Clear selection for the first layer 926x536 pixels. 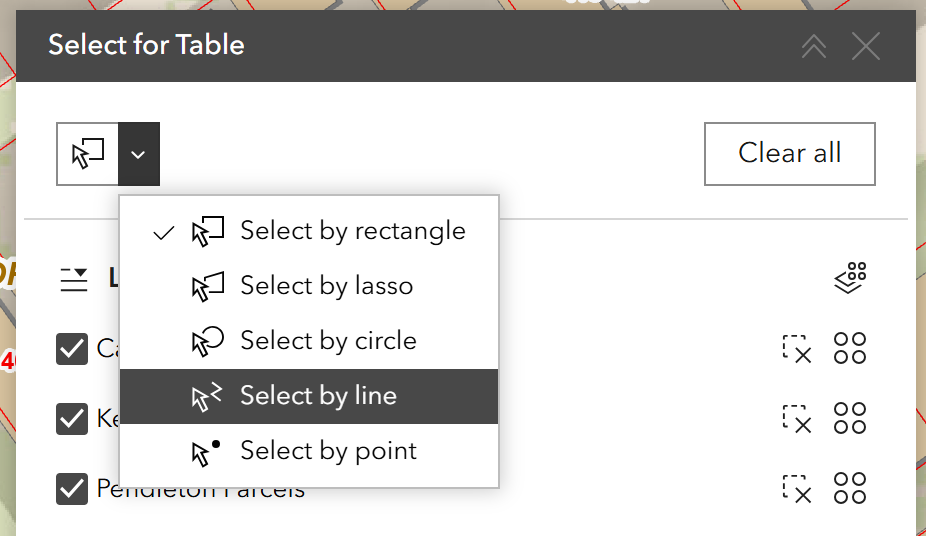click(x=796, y=349)
